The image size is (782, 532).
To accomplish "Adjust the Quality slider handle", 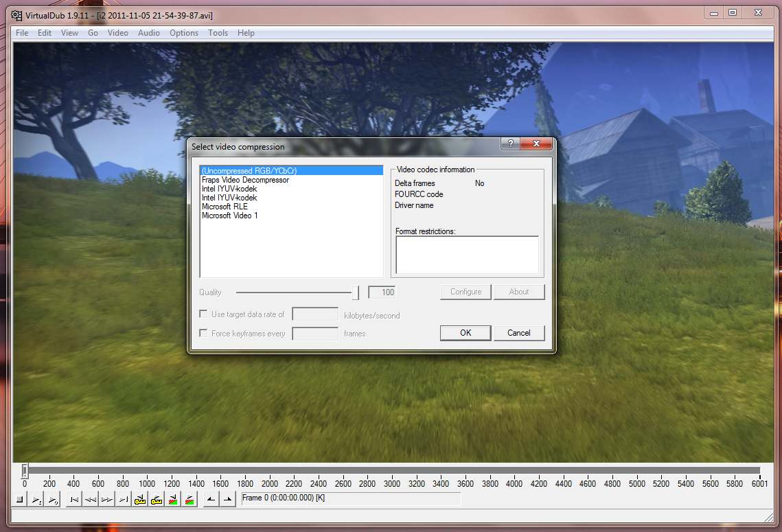I will pyautogui.click(x=355, y=292).
